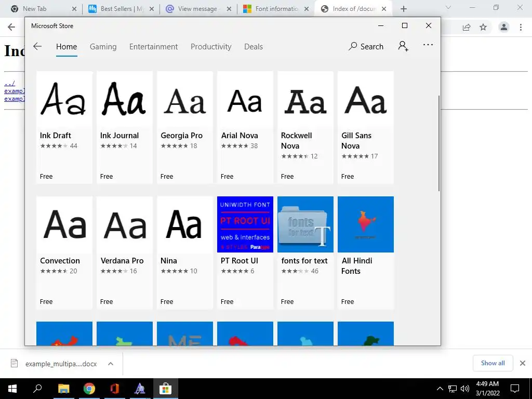Close the Index of /docum browser tab
Image resolution: width=532 pixels, height=399 pixels.
384,9
